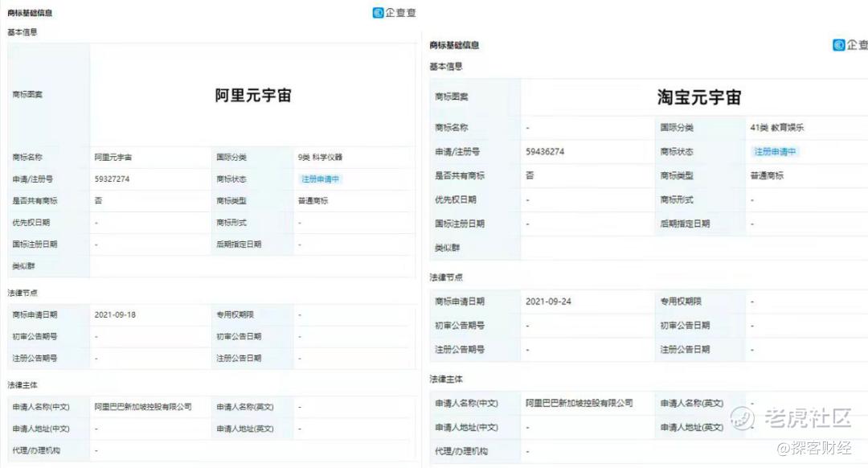868x468 pixels.
Task: Click the 商标申请日期 label beside 2021-09-24
Action: click(460, 302)
